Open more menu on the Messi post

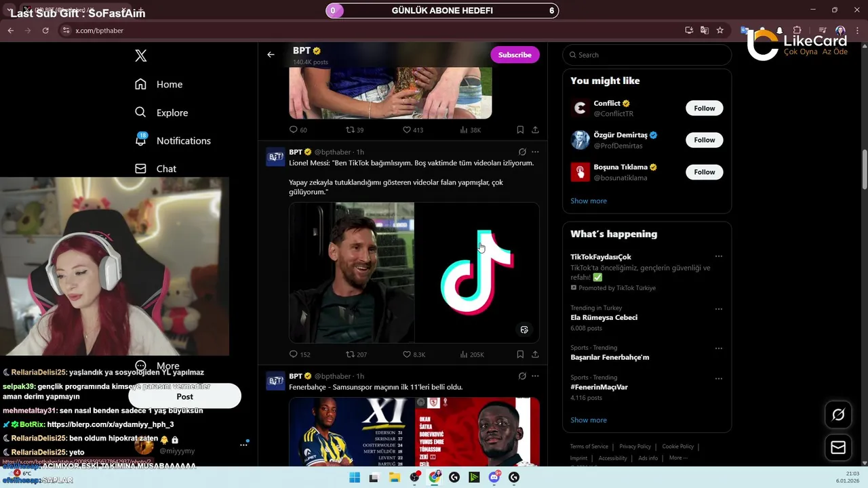click(535, 152)
